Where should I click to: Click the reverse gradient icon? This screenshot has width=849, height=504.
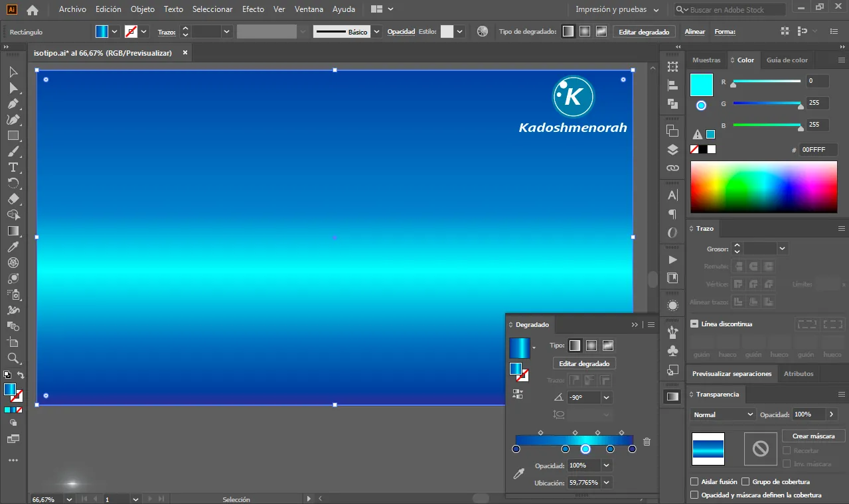tap(518, 394)
